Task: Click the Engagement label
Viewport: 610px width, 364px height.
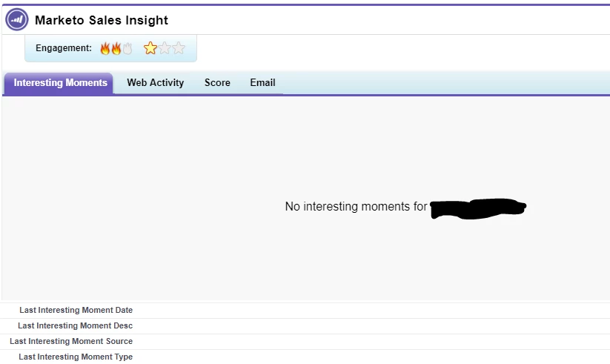Action: point(64,48)
